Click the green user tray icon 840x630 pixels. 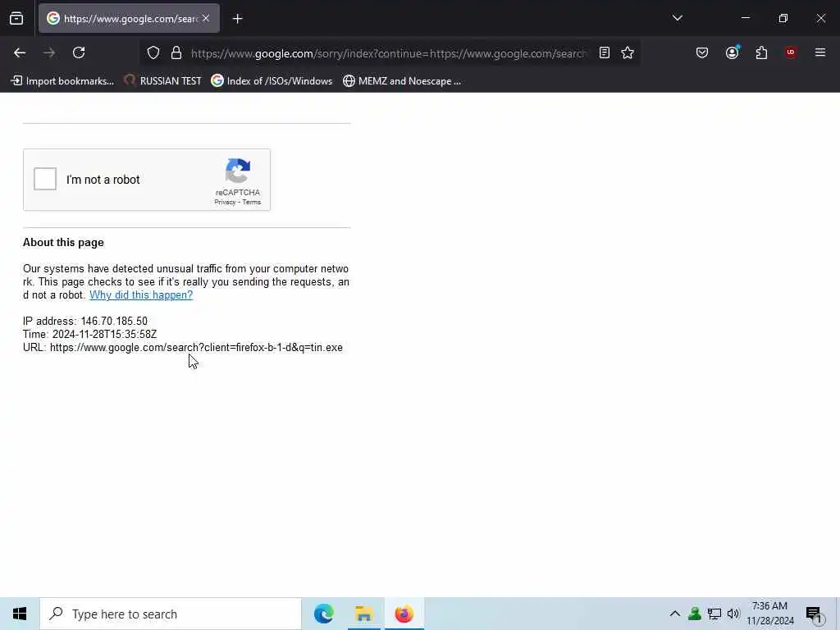click(x=694, y=614)
